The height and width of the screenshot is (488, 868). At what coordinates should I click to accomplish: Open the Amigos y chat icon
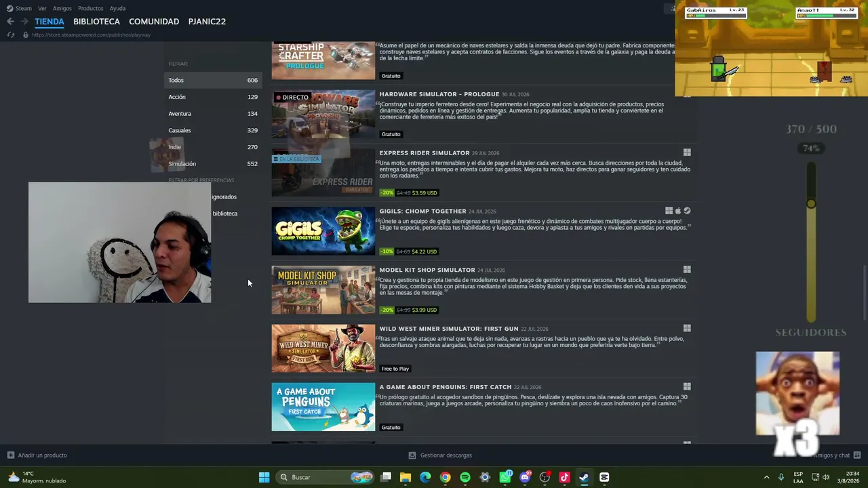(857, 455)
